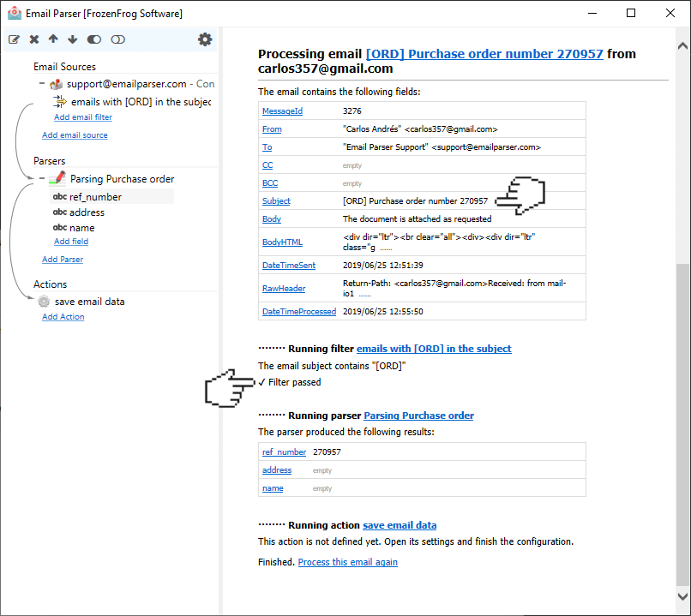Open the Add Action link
This screenshot has width=691, height=616.
tap(63, 317)
